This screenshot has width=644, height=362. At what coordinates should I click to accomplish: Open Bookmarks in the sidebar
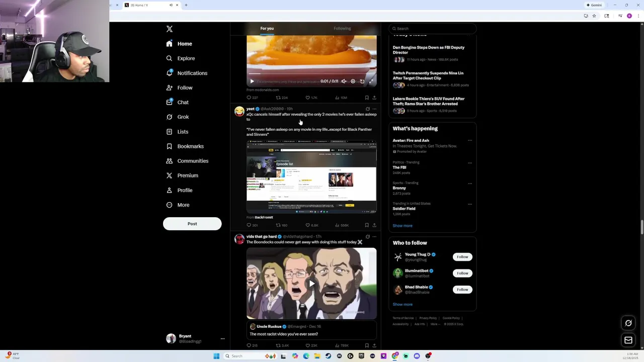[185, 146]
